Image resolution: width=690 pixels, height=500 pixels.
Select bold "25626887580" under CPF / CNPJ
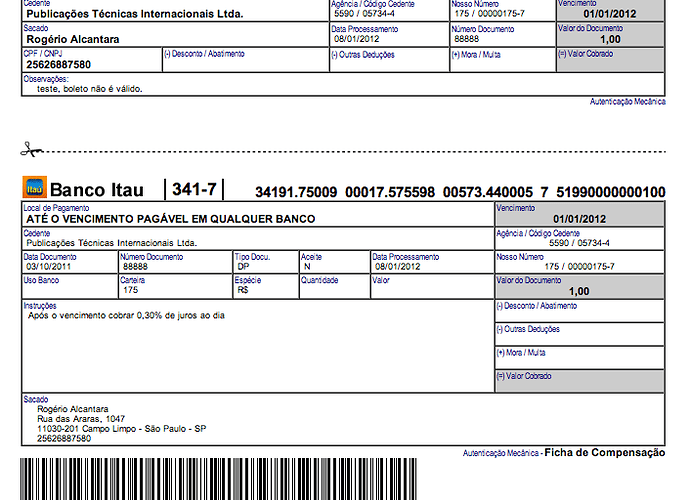coord(59,65)
